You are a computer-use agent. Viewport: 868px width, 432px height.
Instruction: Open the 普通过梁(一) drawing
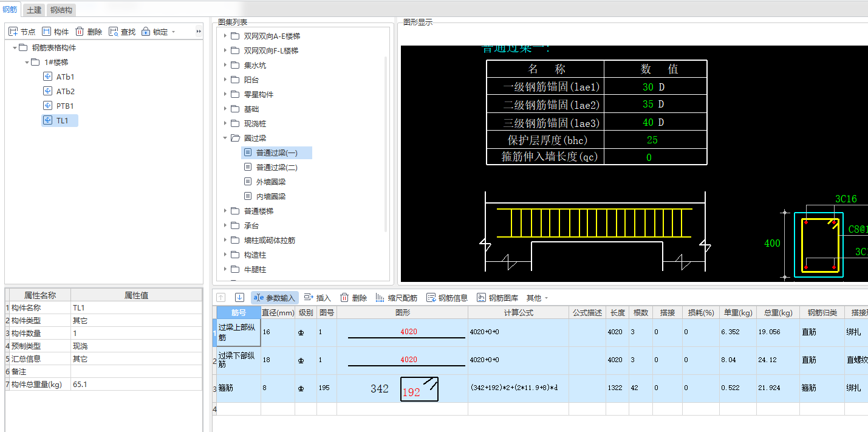[x=276, y=153]
